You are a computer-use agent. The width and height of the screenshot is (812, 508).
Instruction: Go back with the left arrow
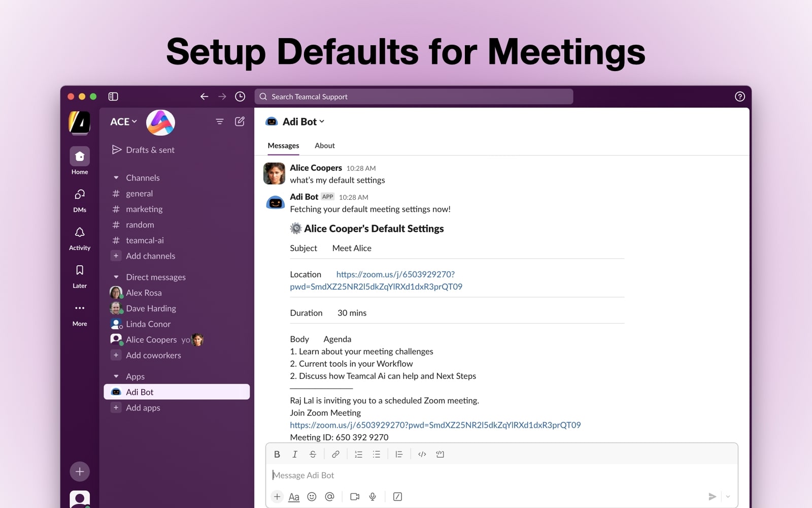pyautogui.click(x=204, y=97)
